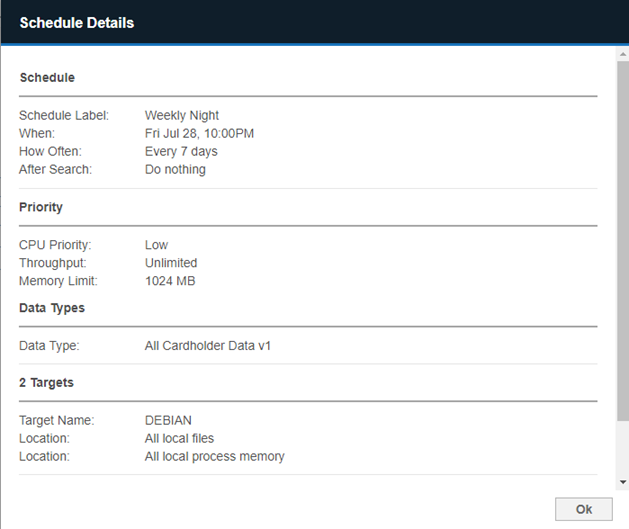
Task: Click the Do nothing value
Action: pos(175,170)
